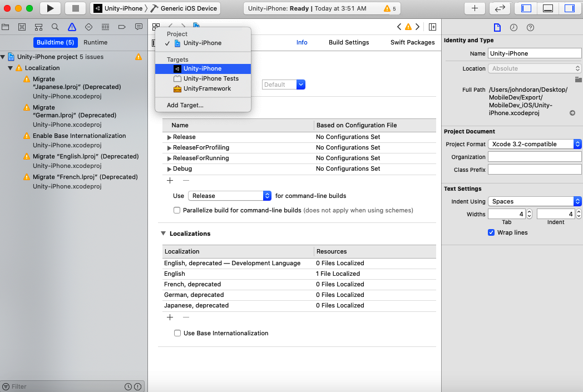Open the Symbol navigator icon

38,27
